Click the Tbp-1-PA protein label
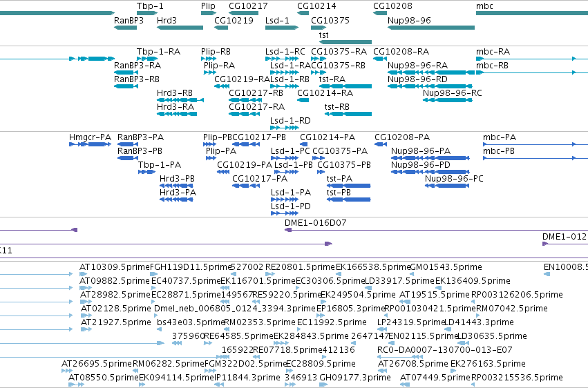588x388 pixels. (x=160, y=165)
